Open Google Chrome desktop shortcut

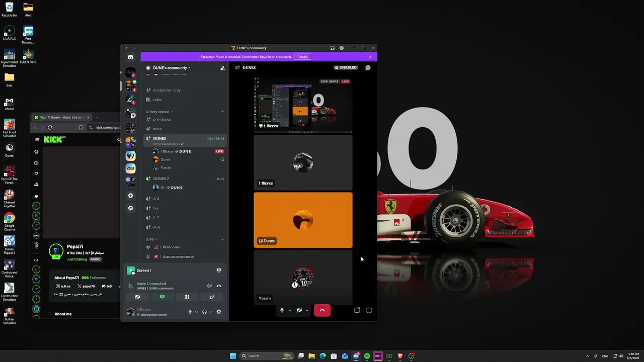(x=9, y=221)
